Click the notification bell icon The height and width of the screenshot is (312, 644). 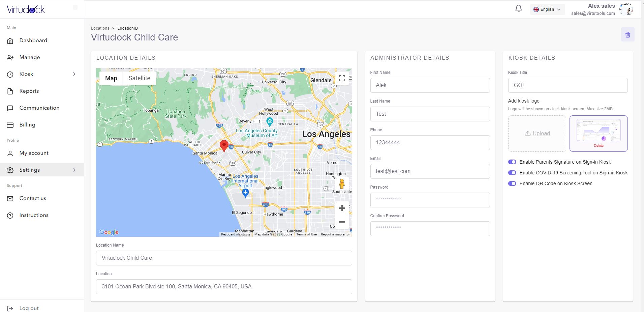(519, 9)
